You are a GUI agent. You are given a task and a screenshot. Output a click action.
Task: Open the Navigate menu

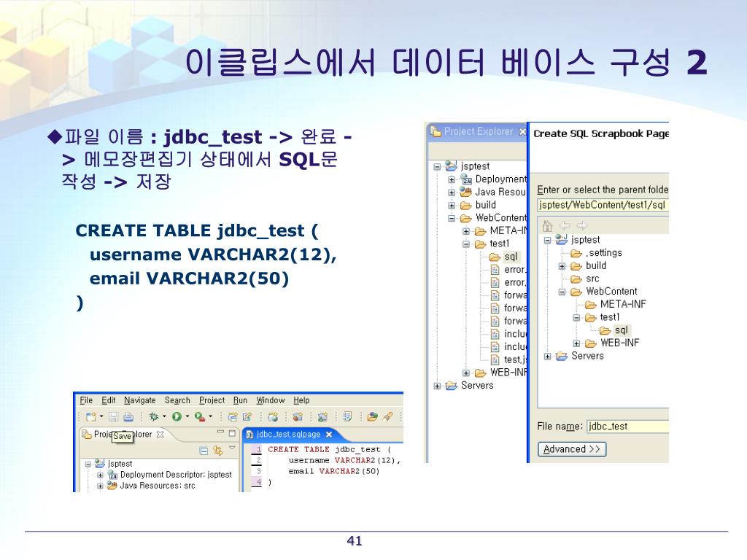pyautogui.click(x=139, y=400)
